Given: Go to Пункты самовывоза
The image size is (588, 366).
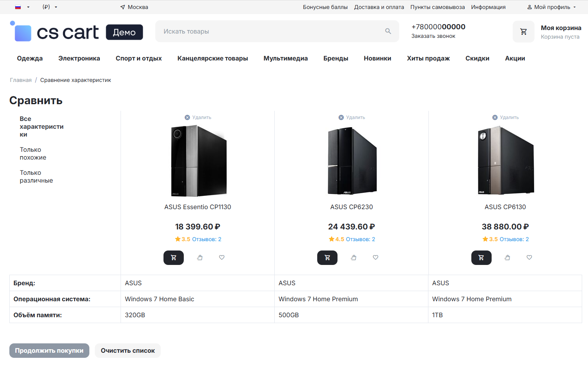Looking at the screenshot, I should (437, 7).
